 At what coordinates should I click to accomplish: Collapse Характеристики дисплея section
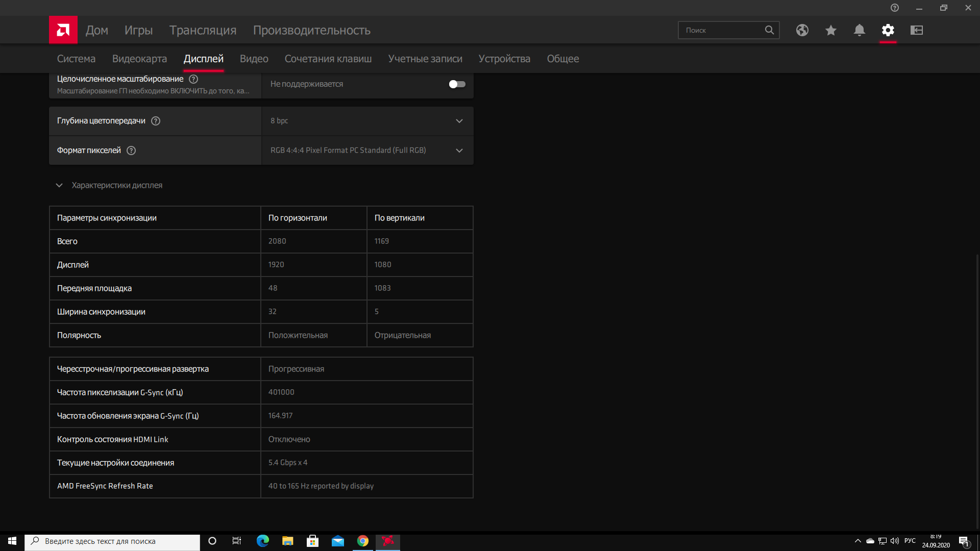pos(59,185)
